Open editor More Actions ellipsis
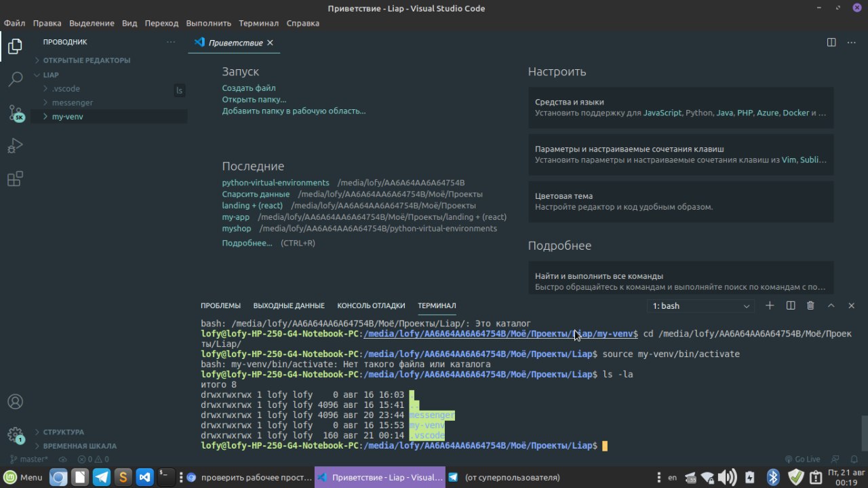This screenshot has width=868, height=488. pos(852,42)
